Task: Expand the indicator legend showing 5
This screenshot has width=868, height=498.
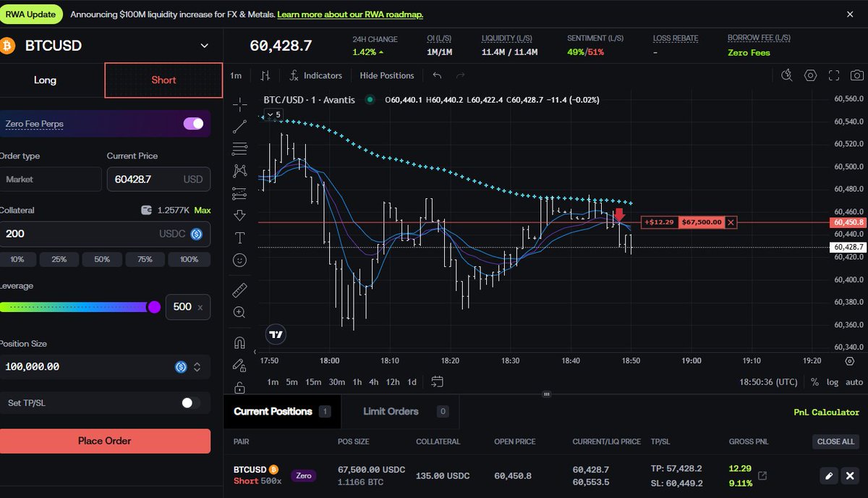Action: [273, 114]
